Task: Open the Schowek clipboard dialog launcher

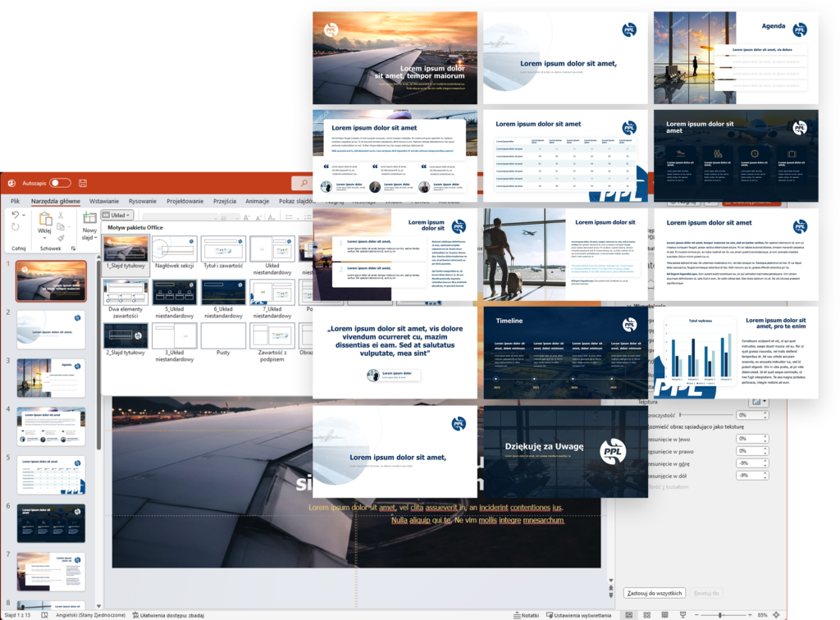Action: (73, 248)
